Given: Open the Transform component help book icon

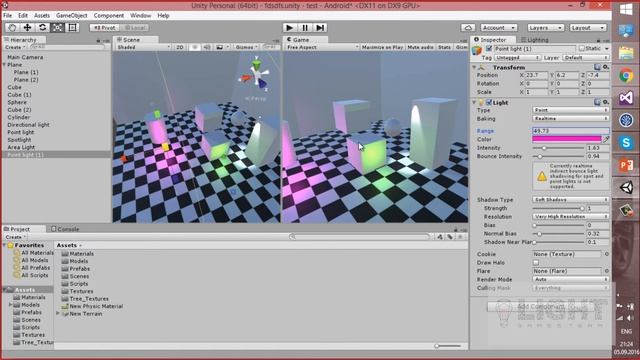Looking at the screenshot, I should [x=598, y=67].
